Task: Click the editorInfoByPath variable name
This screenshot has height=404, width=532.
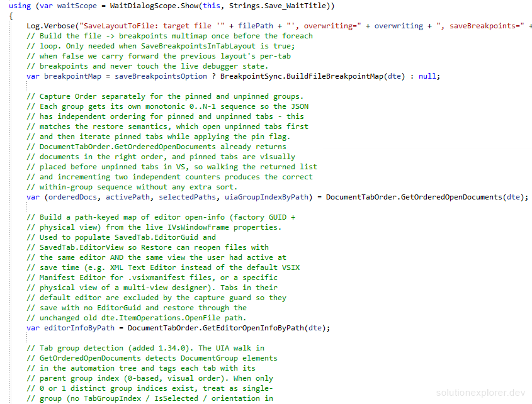Action: point(79,328)
